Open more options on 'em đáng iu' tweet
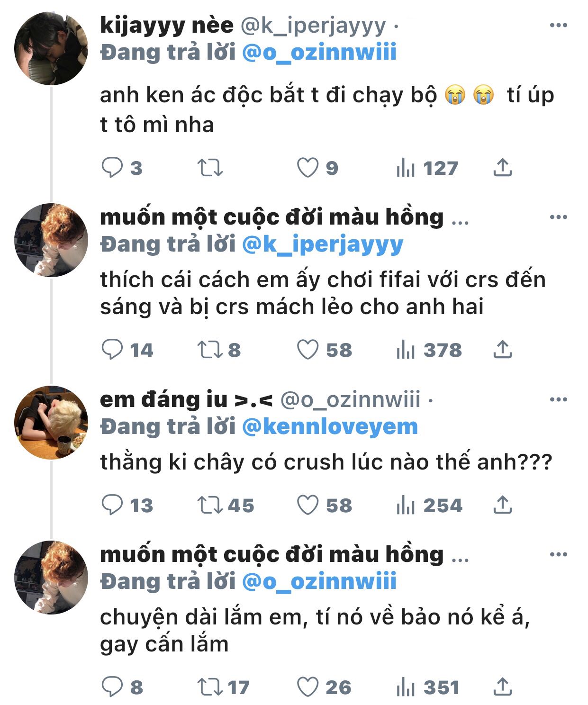 559,400
